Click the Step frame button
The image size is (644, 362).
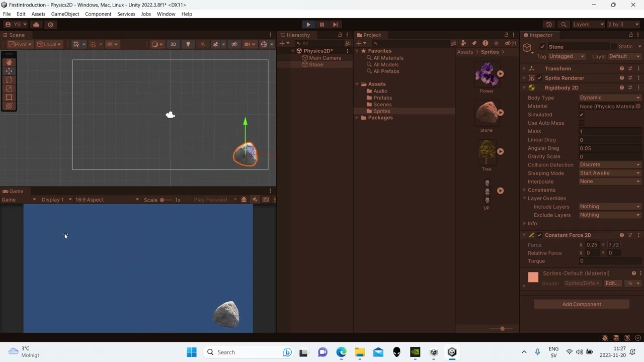coord(336,24)
